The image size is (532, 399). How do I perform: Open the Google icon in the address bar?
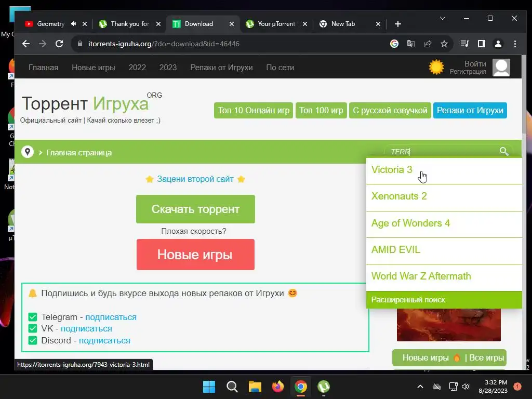[x=394, y=44]
